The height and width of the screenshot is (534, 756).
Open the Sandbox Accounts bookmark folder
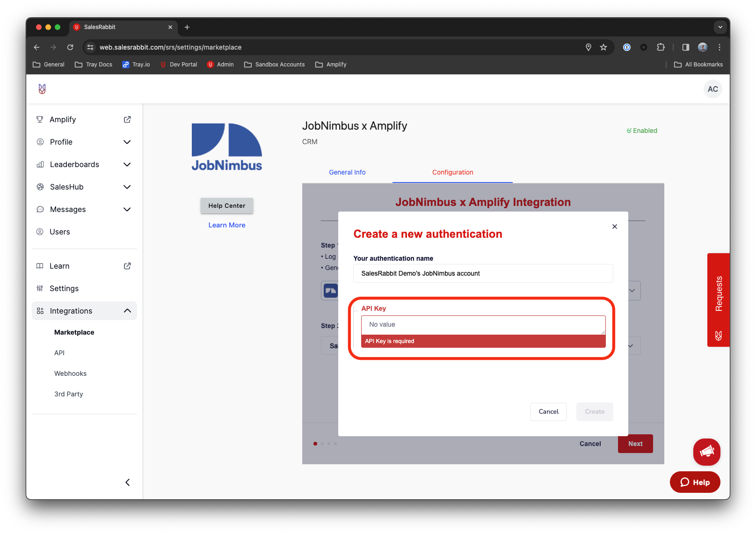coord(274,65)
